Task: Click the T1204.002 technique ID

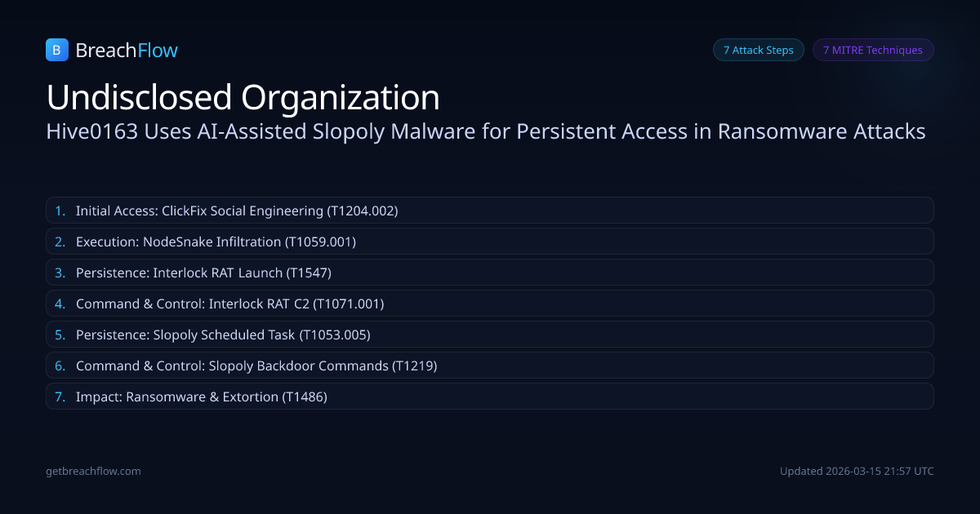Action: click(362, 210)
